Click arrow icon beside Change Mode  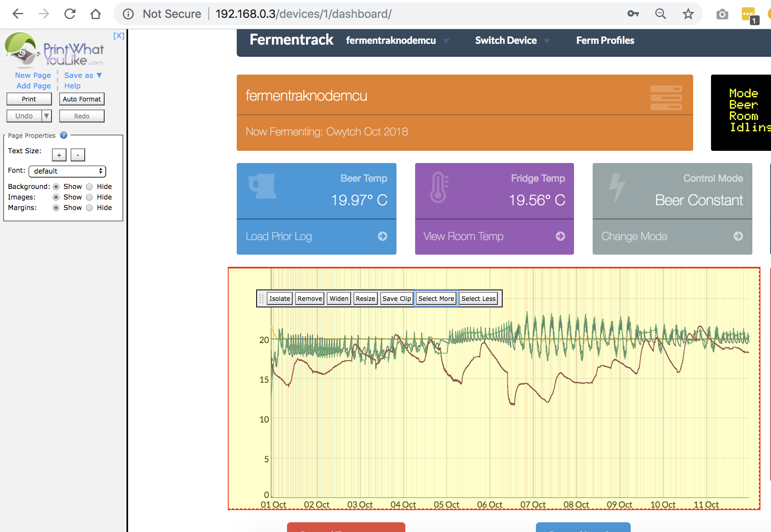click(x=738, y=236)
